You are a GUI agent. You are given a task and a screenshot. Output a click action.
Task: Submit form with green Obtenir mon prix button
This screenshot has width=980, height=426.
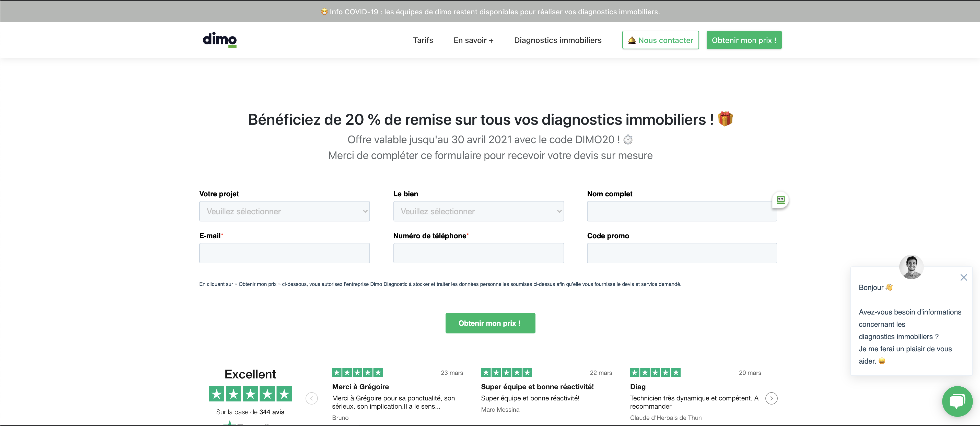pos(490,323)
